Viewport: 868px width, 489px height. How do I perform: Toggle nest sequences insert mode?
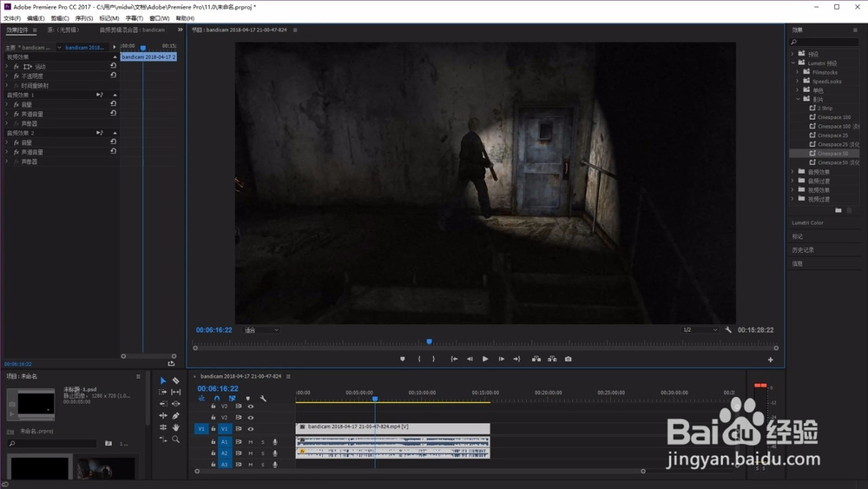pyautogui.click(x=201, y=398)
